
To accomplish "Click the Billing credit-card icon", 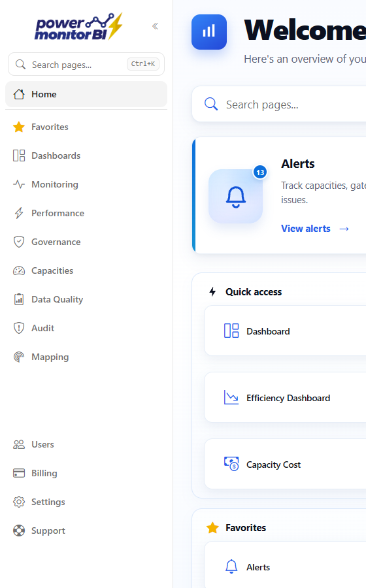I will pos(19,473).
